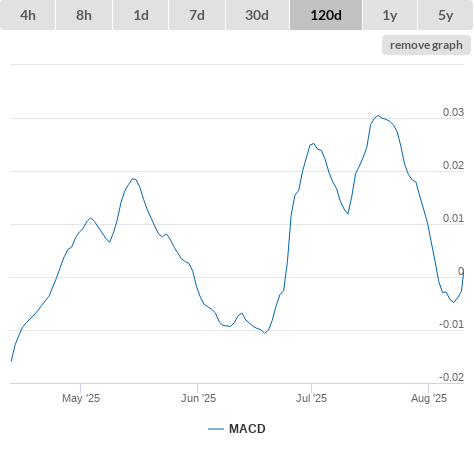Click the MACD peak near 0.03
Viewport: 474px width, 455px height.
pos(378,116)
